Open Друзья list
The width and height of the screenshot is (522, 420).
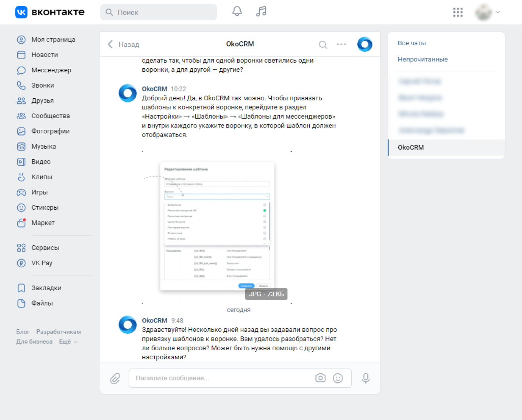(43, 101)
